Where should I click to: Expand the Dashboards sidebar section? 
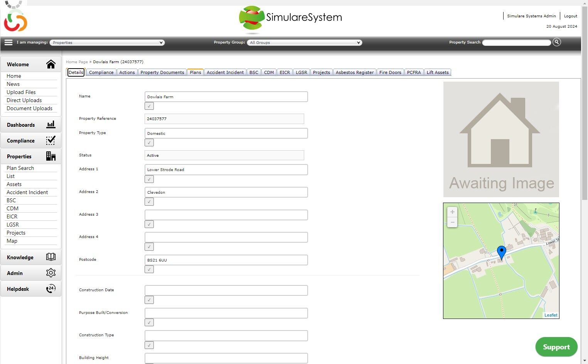click(x=31, y=125)
